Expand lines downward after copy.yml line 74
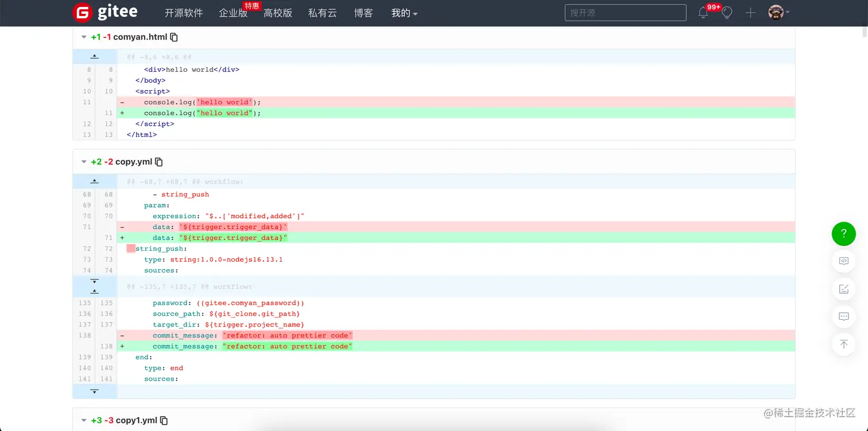The image size is (868, 431). pyautogui.click(x=95, y=281)
